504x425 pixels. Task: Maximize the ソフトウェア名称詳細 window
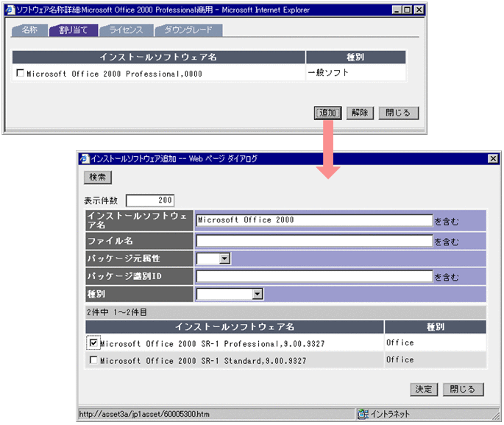pos(406,10)
